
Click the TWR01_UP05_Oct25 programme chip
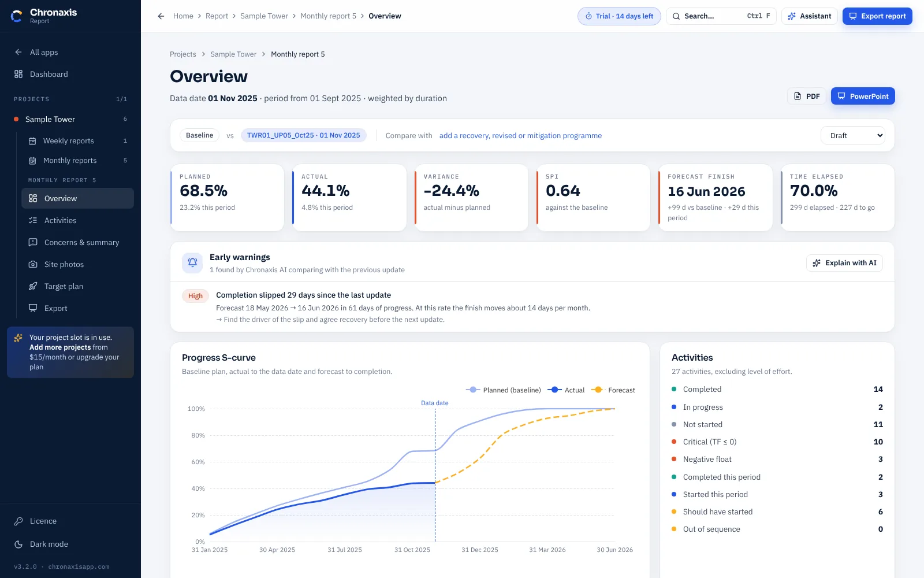tap(303, 136)
